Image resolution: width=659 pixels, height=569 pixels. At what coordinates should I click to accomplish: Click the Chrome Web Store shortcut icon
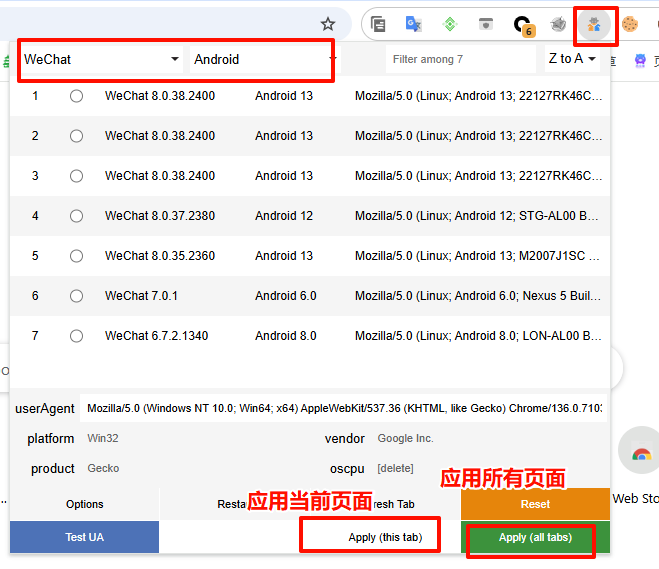point(641,450)
